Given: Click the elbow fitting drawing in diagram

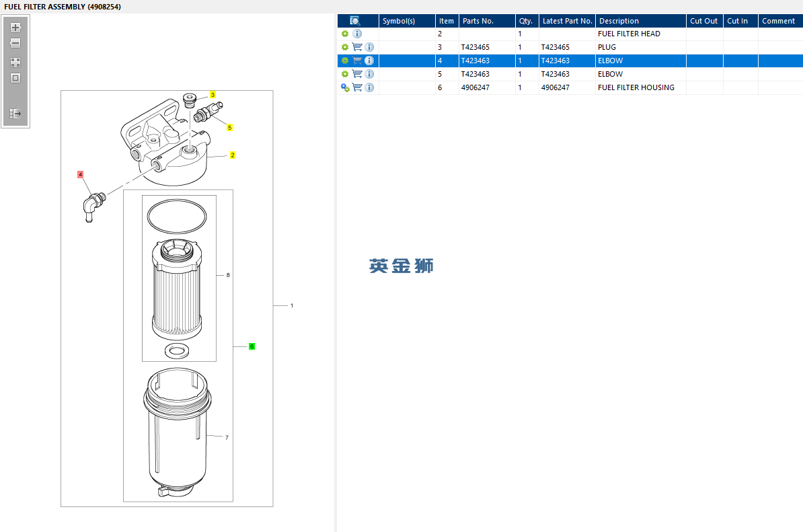Looking at the screenshot, I should pos(93,207).
